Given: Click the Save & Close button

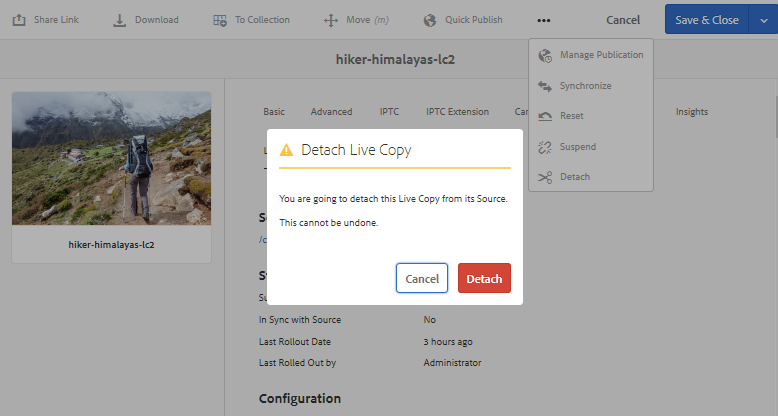Looking at the screenshot, I should coord(706,20).
